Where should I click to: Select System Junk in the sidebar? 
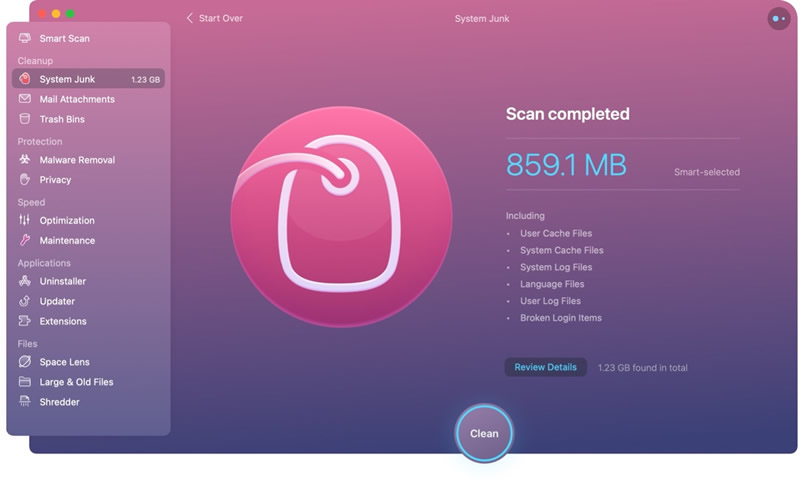pos(88,79)
